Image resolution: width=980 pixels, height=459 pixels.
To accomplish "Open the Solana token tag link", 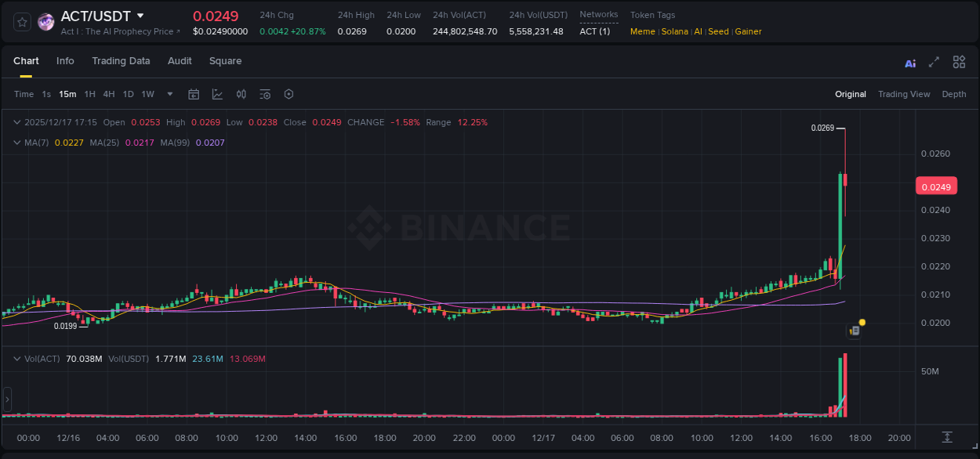I will click(674, 31).
